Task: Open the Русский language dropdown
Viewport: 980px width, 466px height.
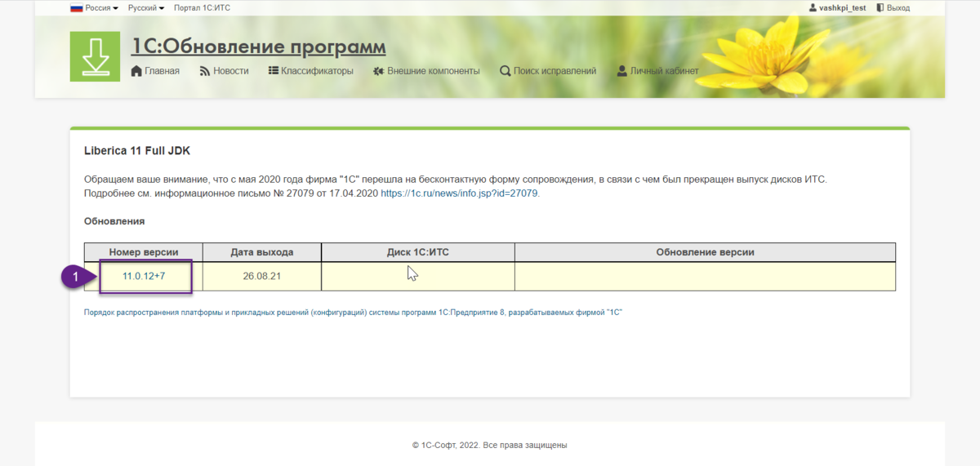Action: [x=146, y=7]
